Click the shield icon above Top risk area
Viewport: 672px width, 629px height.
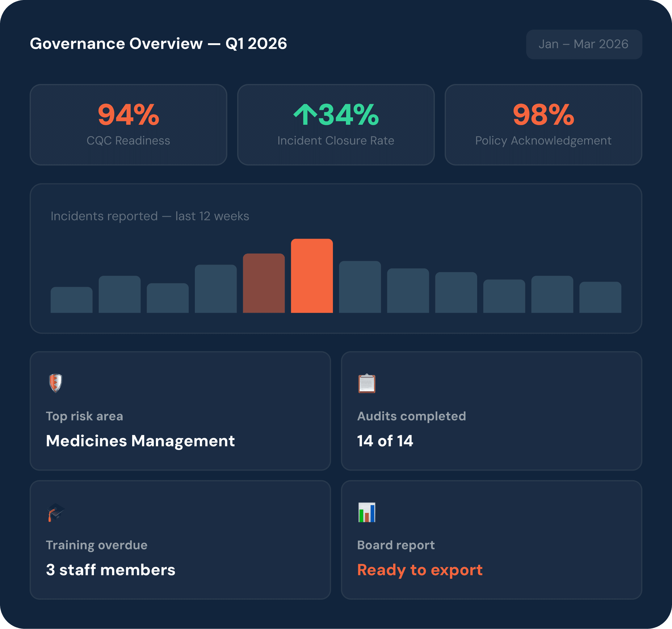tap(56, 383)
